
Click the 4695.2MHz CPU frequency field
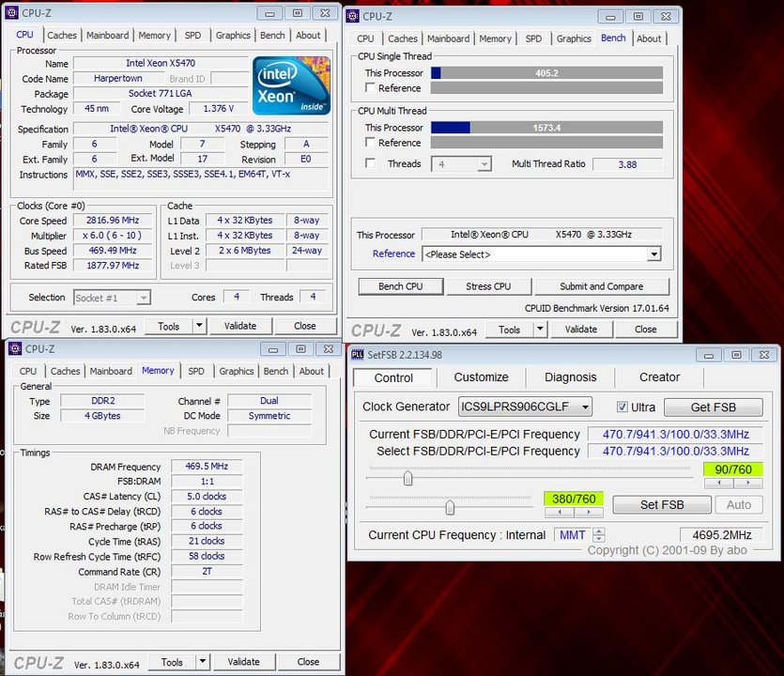721,535
